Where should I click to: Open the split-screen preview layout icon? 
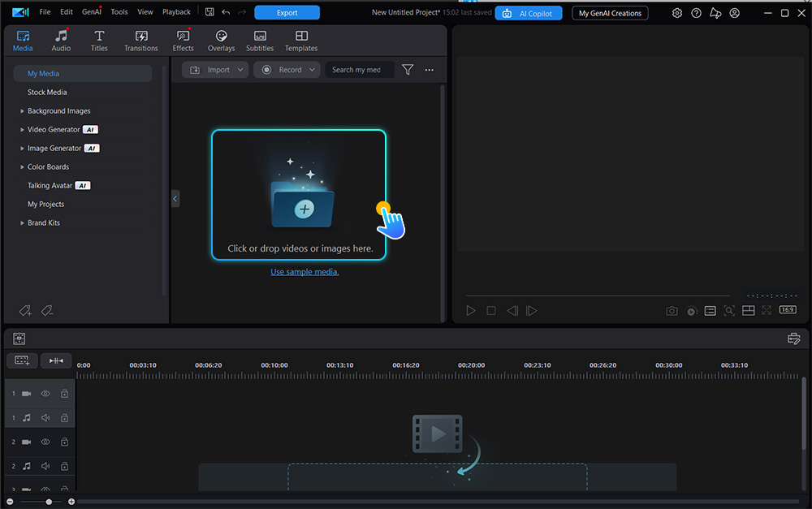(x=748, y=310)
